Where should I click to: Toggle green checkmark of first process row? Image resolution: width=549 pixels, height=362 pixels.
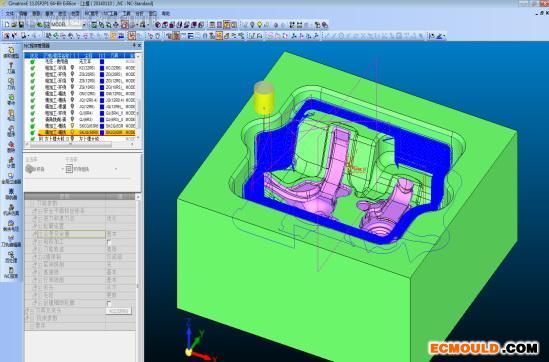click(33, 61)
